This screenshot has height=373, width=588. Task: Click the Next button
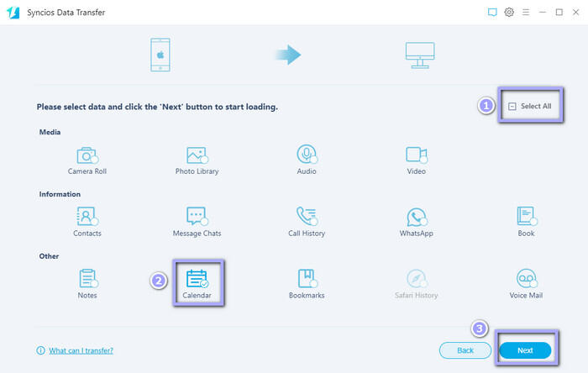525,350
